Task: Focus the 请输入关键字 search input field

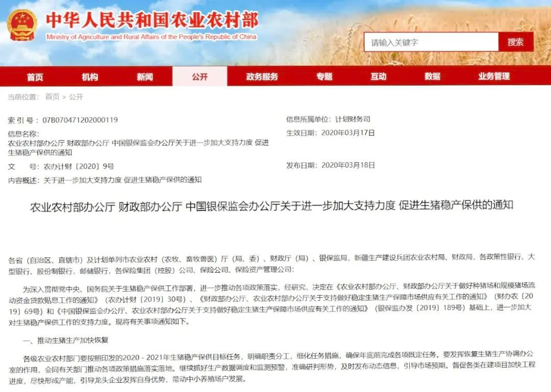Action: [x=431, y=42]
